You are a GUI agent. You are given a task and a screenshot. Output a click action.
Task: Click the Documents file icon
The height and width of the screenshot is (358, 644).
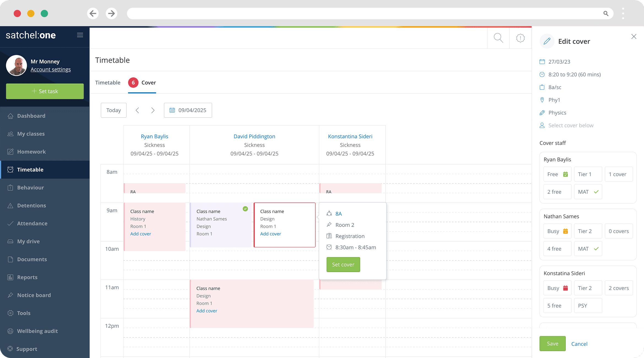click(10, 259)
